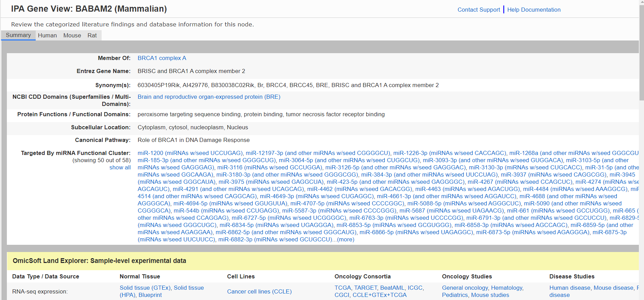Open miR-6882-3p (miRNAs w/seed GCUGCCU) link

click(275, 239)
